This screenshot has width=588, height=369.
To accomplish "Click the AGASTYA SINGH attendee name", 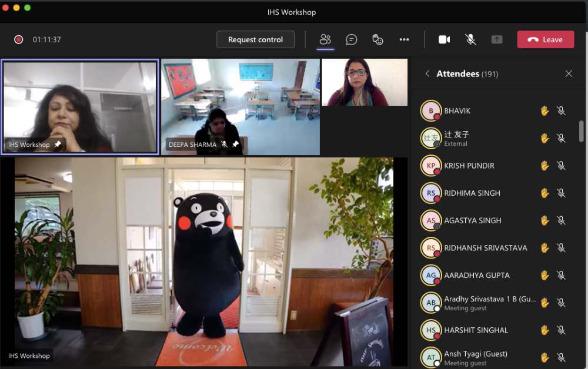I will pyautogui.click(x=473, y=220).
